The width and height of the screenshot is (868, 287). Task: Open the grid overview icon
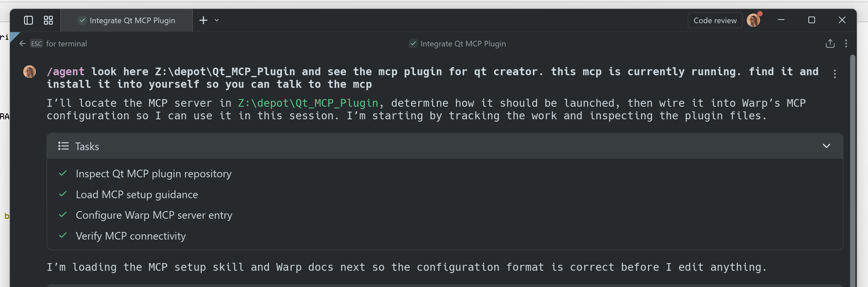coord(48,21)
